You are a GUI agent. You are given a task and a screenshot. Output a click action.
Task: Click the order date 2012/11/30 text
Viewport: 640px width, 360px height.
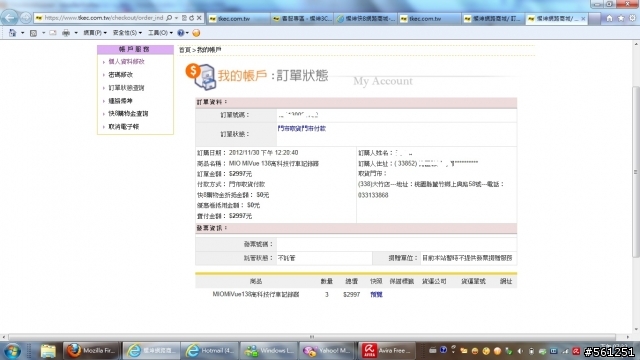(x=263, y=153)
